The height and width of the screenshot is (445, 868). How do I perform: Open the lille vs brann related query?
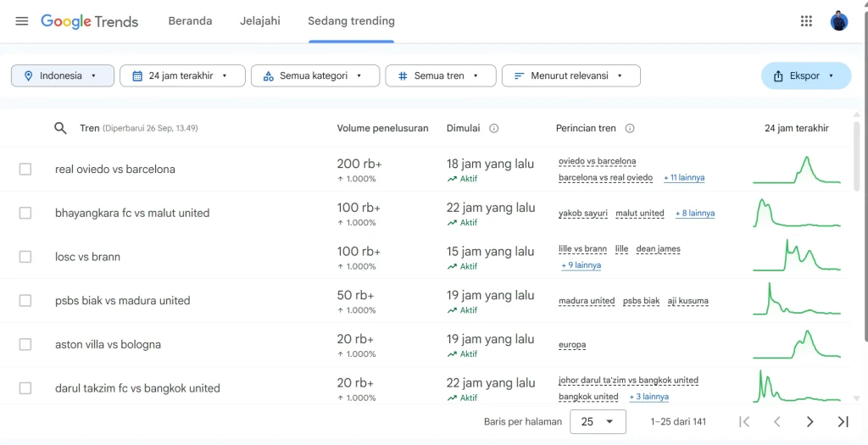pos(582,249)
